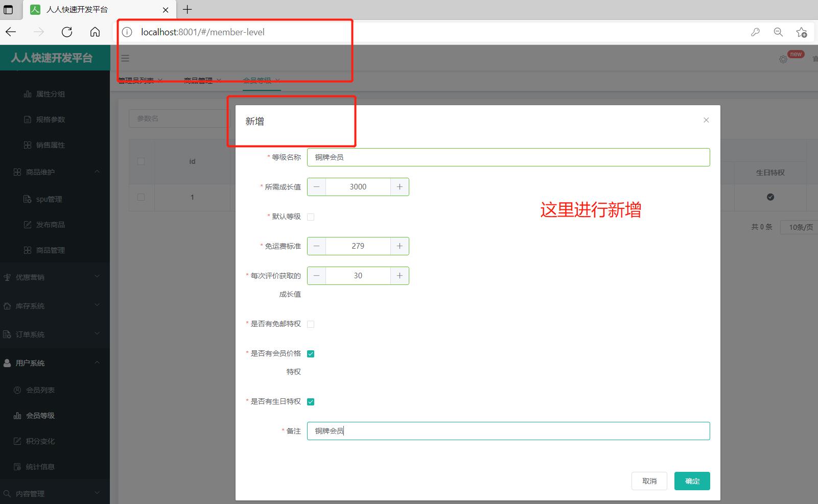Check the 默认等级 checkbox
This screenshot has height=504, width=818.
(x=311, y=217)
